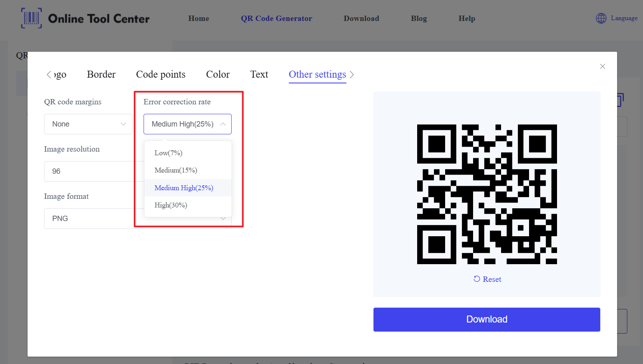Go to Home in top navigation
The height and width of the screenshot is (364, 643).
click(x=199, y=18)
